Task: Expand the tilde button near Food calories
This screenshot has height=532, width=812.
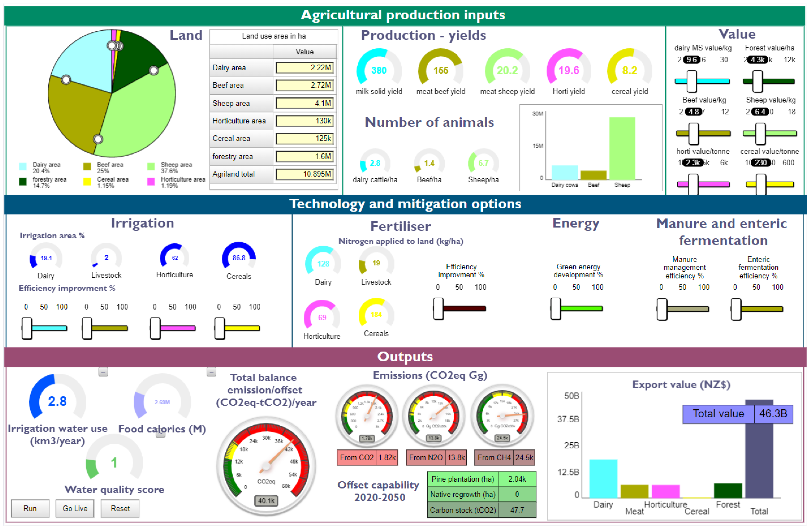Action: pos(211,372)
